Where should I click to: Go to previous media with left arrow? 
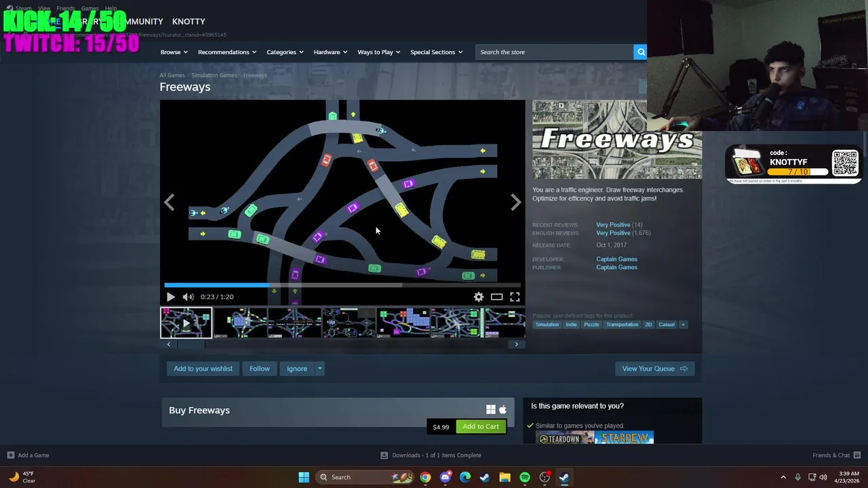coord(169,202)
